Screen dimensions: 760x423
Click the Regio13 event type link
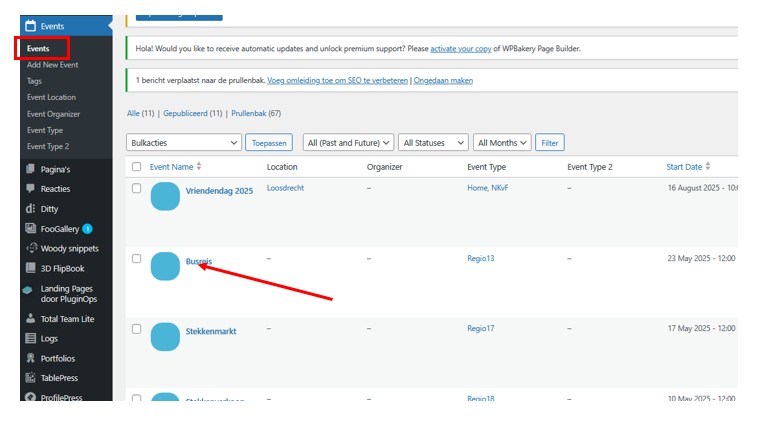pos(480,258)
